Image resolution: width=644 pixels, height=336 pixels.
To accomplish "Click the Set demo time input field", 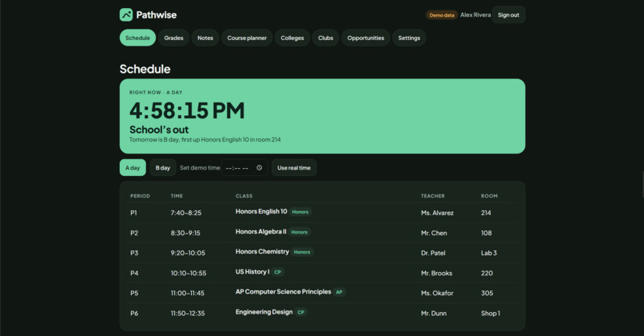I will pyautogui.click(x=244, y=168).
